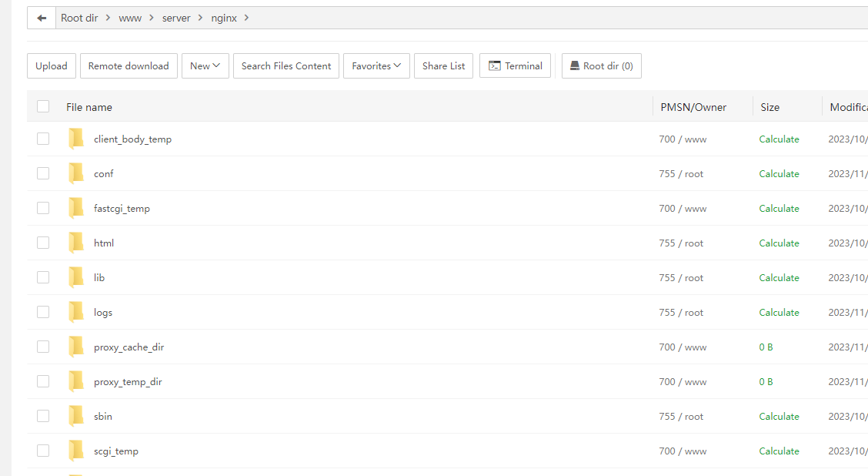Click the back arrow navigation icon
The width and height of the screenshot is (868, 476).
(x=42, y=18)
